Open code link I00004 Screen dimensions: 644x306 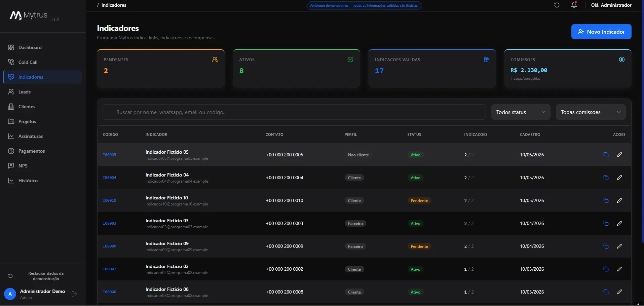(109, 178)
